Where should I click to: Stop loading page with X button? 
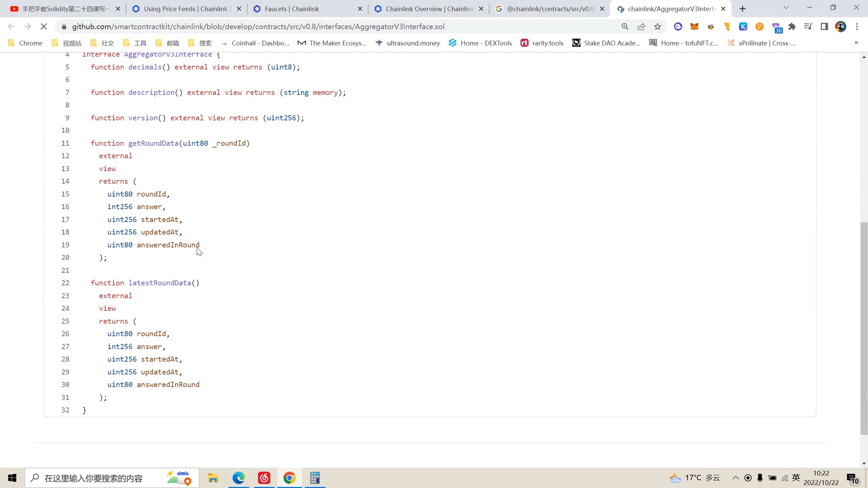click(44, 27)
